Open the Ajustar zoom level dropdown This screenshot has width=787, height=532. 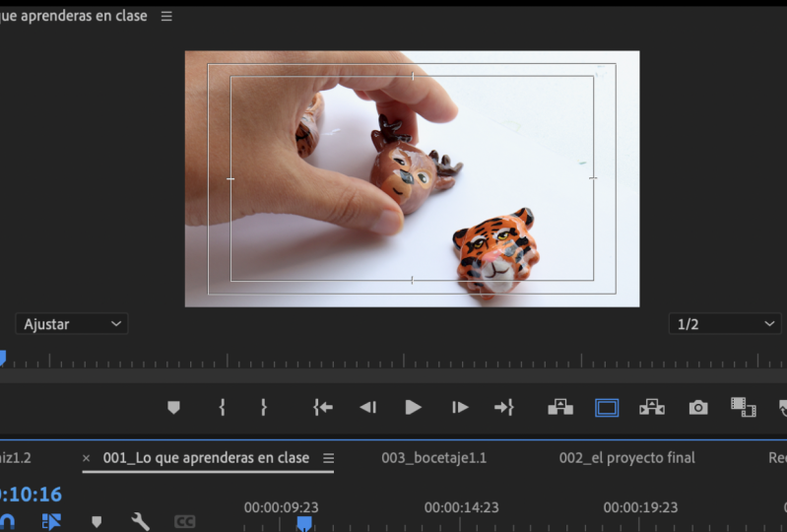[72, 324]
